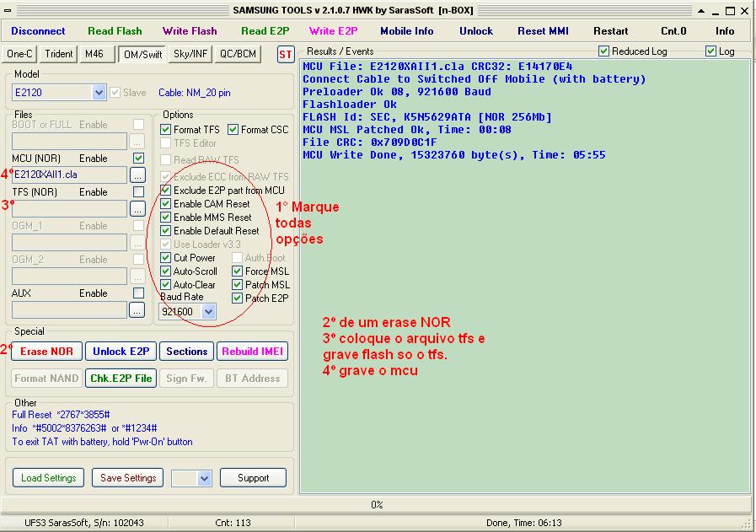Click Chk.E2P File button
The width and height of the screenshot is (756, 532).
pyautogui.click(x=121, y=379)
